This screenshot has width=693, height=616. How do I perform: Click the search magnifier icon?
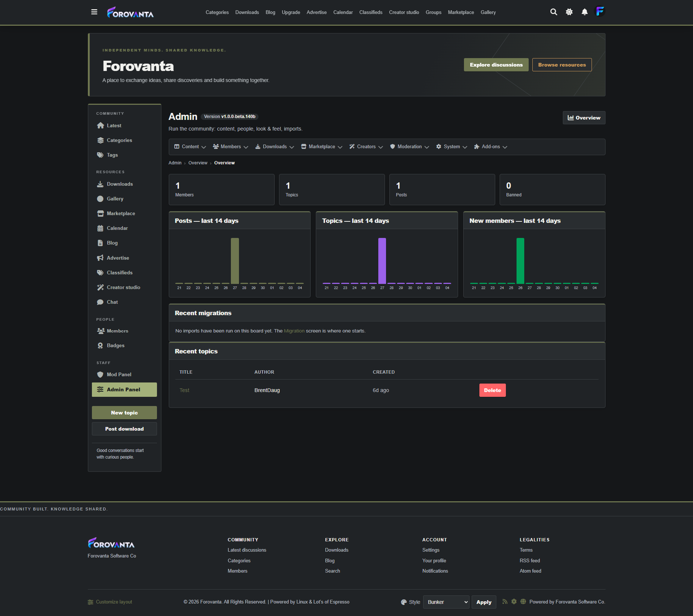pos(554,12)
